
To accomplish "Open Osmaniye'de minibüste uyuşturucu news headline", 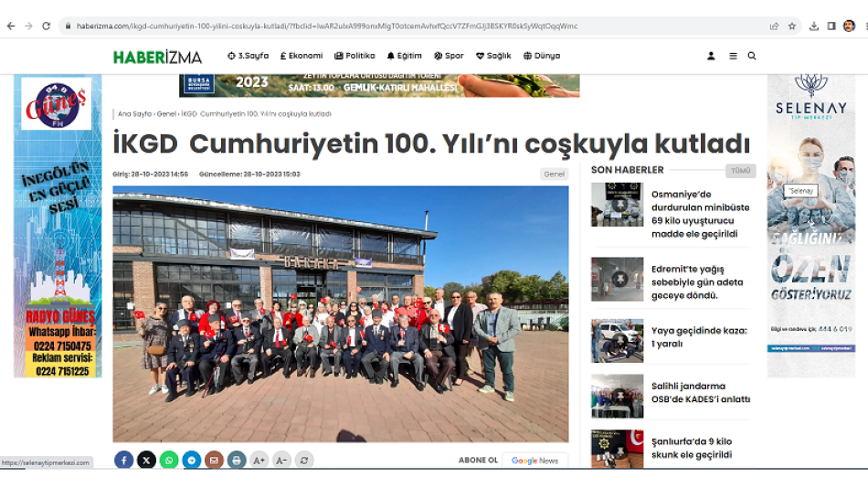I will (x=700, y=215).
